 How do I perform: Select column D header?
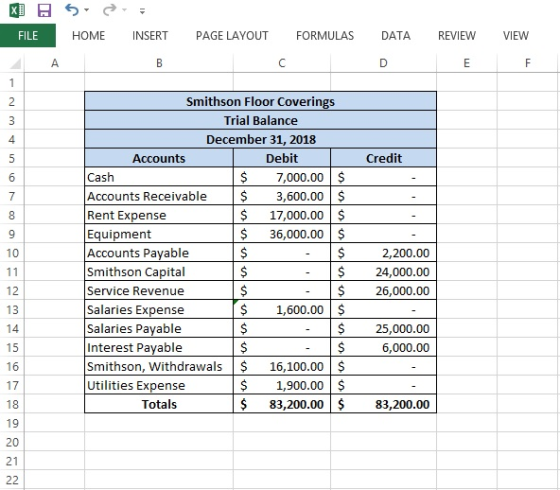(383, 63)
